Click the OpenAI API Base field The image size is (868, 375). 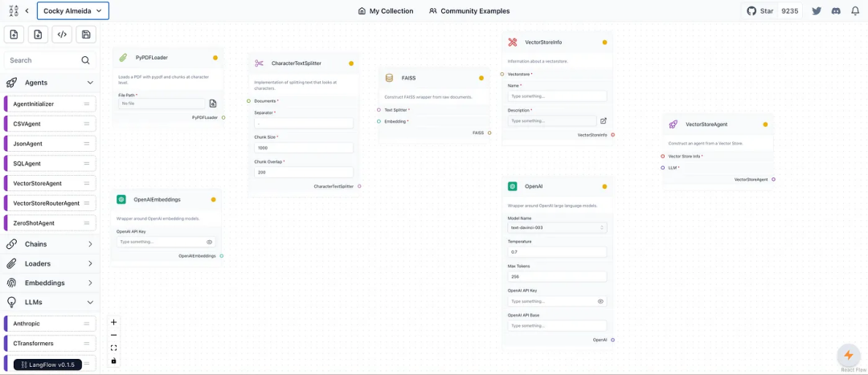coord(557,326)
